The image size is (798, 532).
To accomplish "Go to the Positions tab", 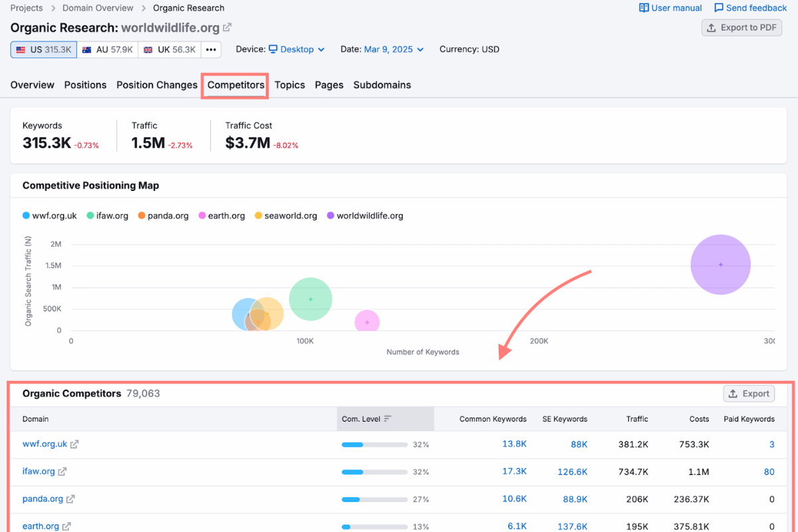I will 85,85.
